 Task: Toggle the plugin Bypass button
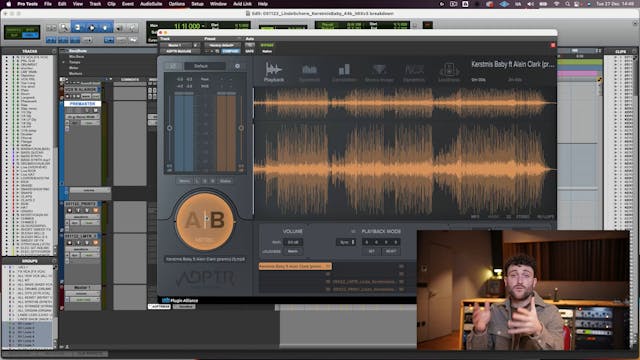coord(267,45)
